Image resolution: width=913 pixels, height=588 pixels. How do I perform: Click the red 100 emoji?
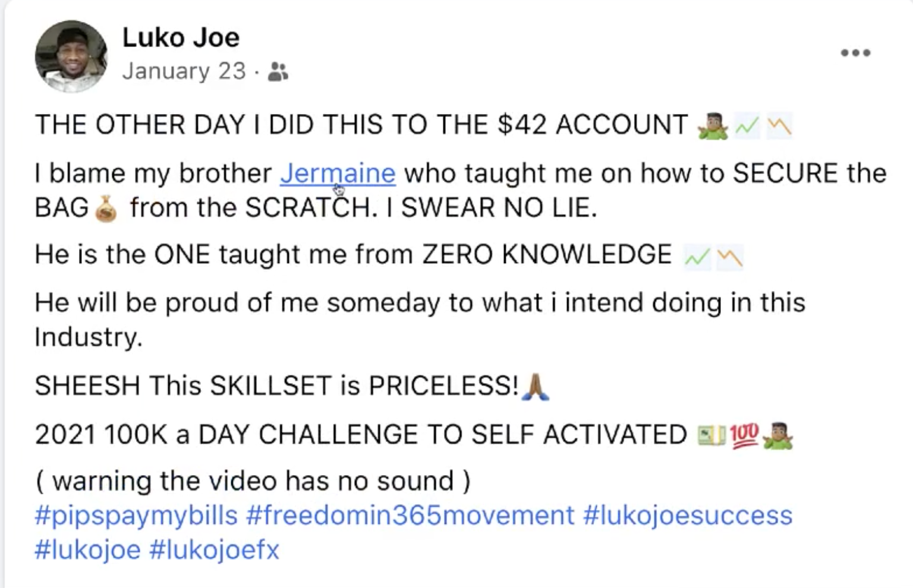pos(743,435)
